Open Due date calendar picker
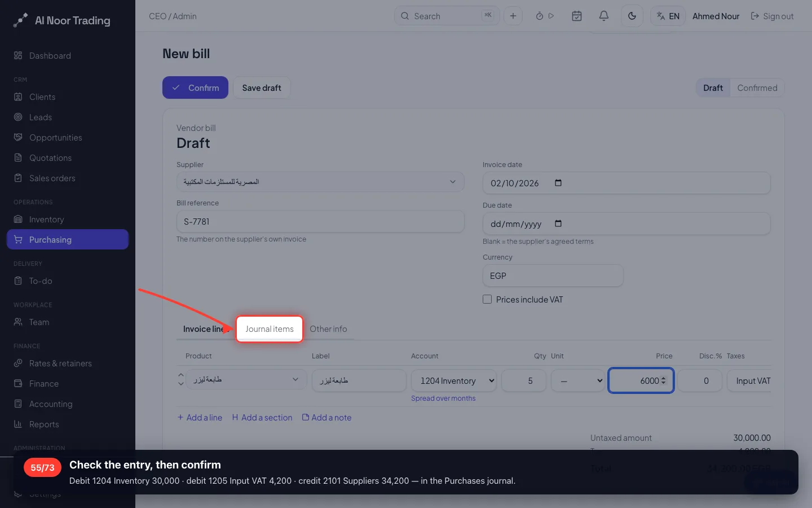812x508 pixels. 558,224
